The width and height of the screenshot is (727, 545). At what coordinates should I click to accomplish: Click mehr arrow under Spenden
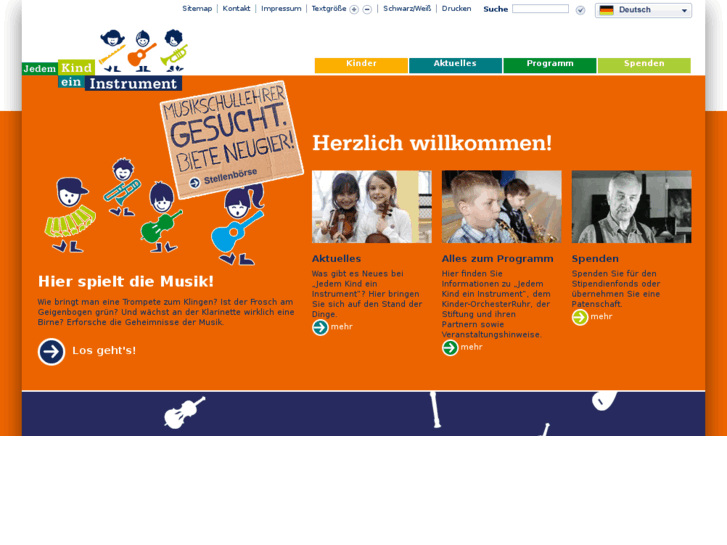[580, 317]
